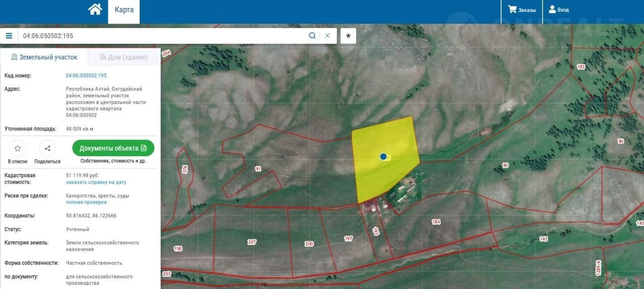Click the Поделиться share icon
The height and width of the screenshot is (289, 644).
point(47,148)
